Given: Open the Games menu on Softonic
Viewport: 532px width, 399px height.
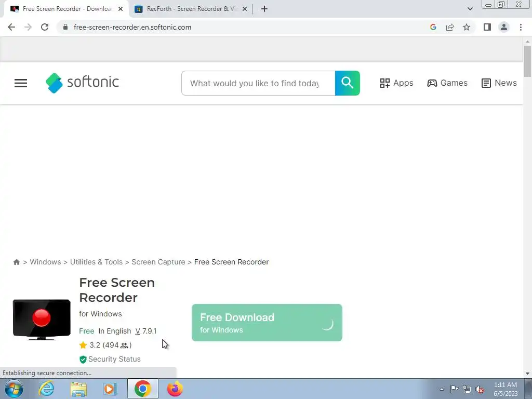Looking at the screenshot, I should pos(447,83).
